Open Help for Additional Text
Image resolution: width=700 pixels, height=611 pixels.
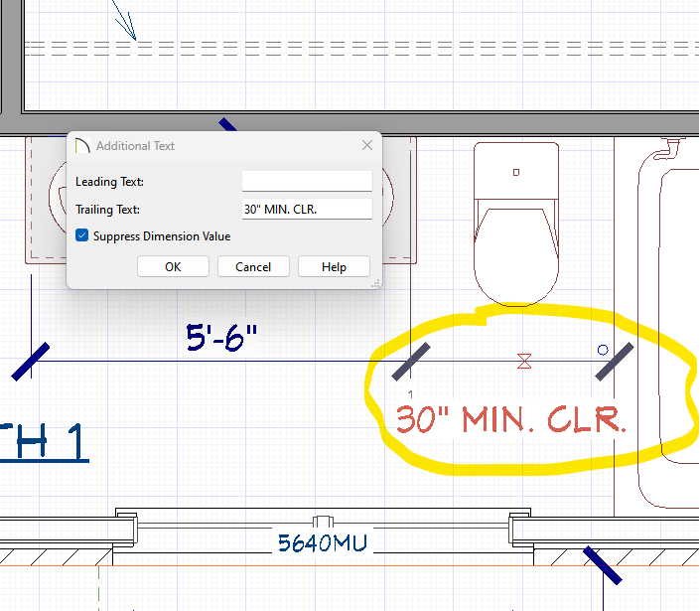334,266
